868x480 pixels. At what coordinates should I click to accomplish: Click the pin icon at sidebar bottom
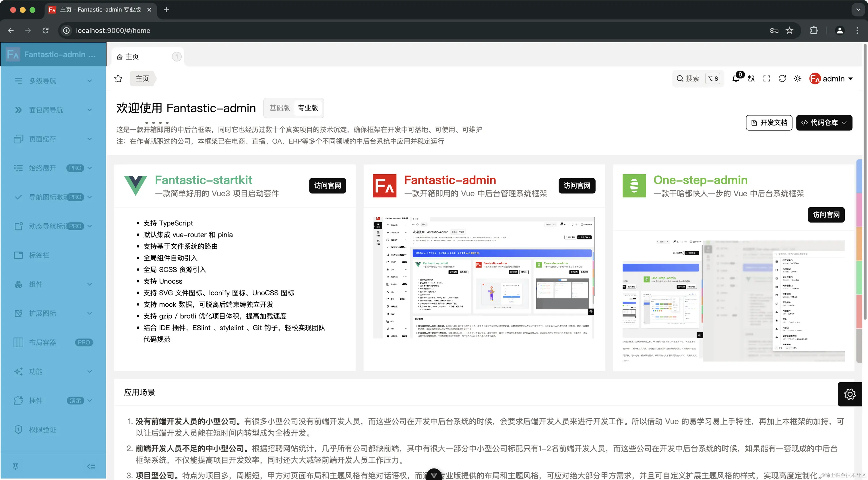pyautogui.click(x=15, y=466)
